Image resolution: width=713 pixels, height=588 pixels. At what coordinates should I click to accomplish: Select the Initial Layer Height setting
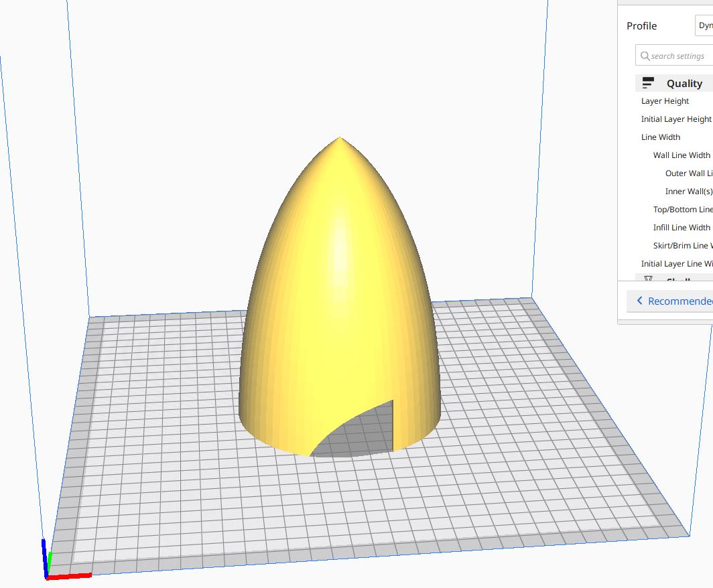[x=675, y=119]
